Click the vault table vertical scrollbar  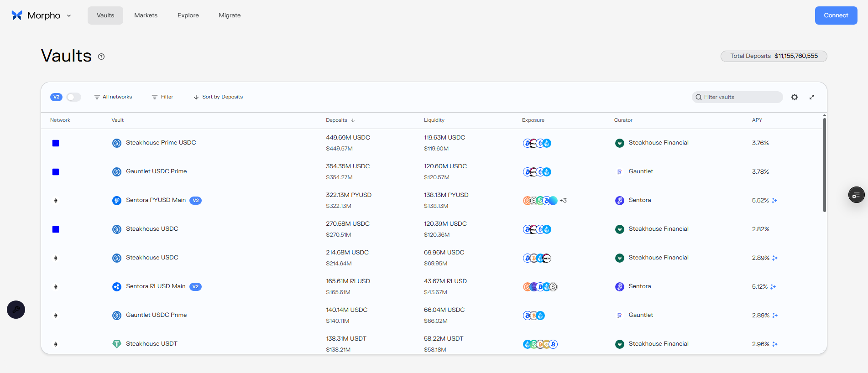(x=825, y=165)
